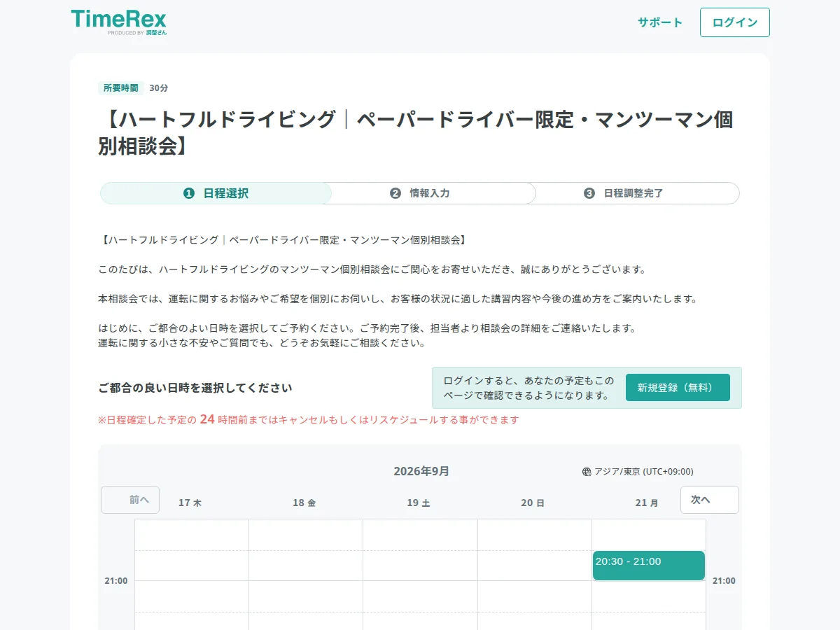Click 新規登録（無料）sign-up button

pyautogui.click(x=678, y=388)
